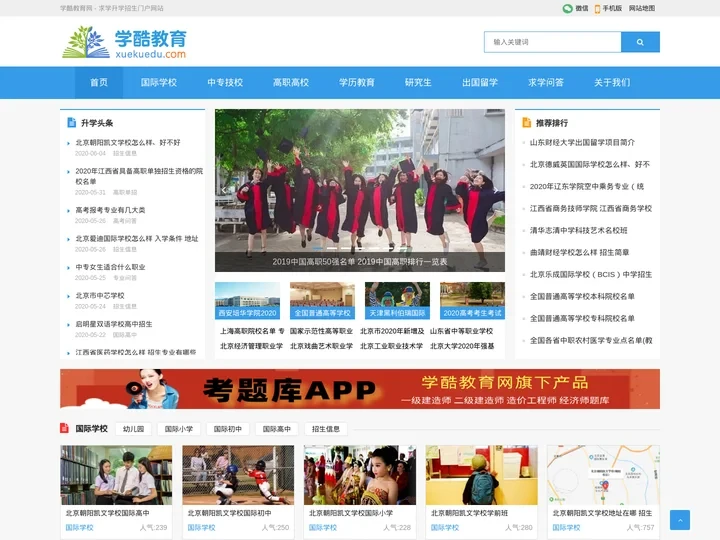This screenshot has height=540, width=720.
Task: Click the 考题库APP banner
Action: (360, 389)
